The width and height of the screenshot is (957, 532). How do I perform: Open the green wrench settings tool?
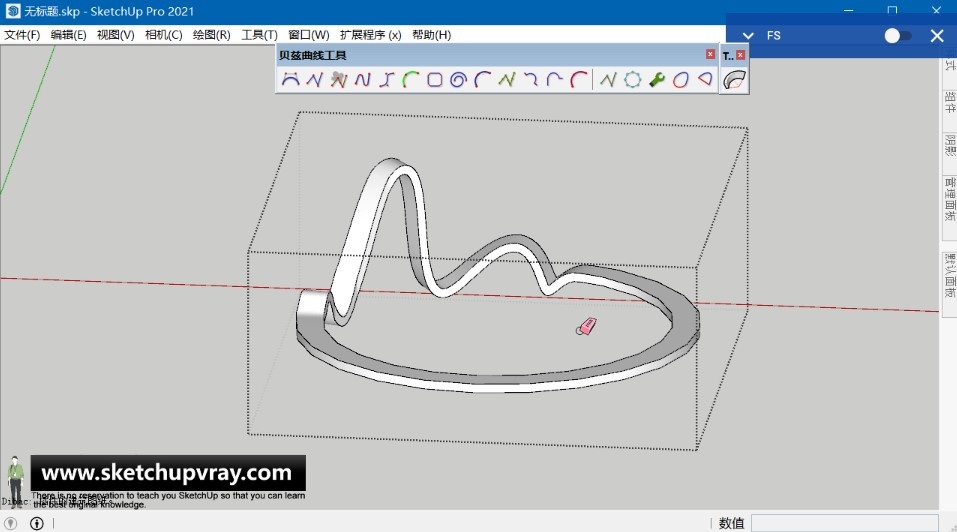point(657,80)
